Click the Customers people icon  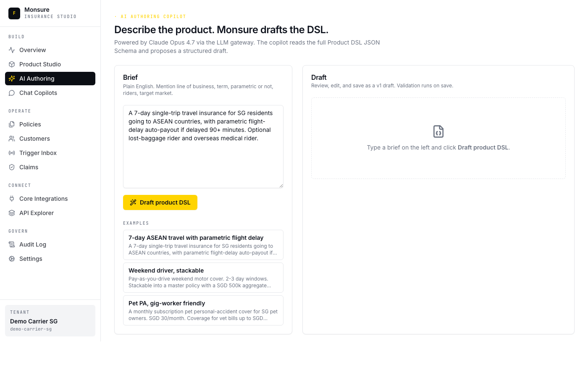click(x=12, y=139)
